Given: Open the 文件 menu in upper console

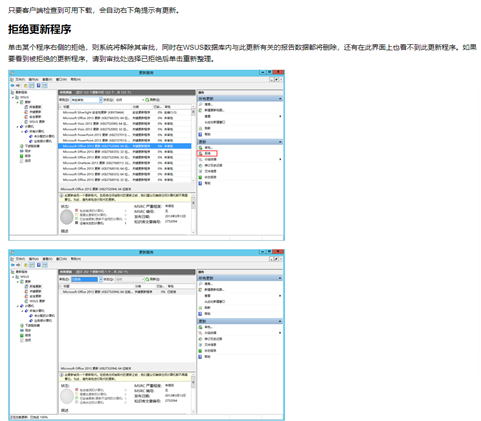Looking at the screenshot, I should click(x=20, y=79).
